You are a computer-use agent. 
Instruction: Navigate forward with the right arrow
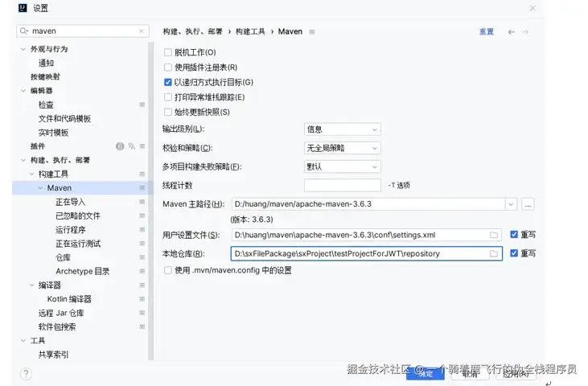tap(525, 32)
